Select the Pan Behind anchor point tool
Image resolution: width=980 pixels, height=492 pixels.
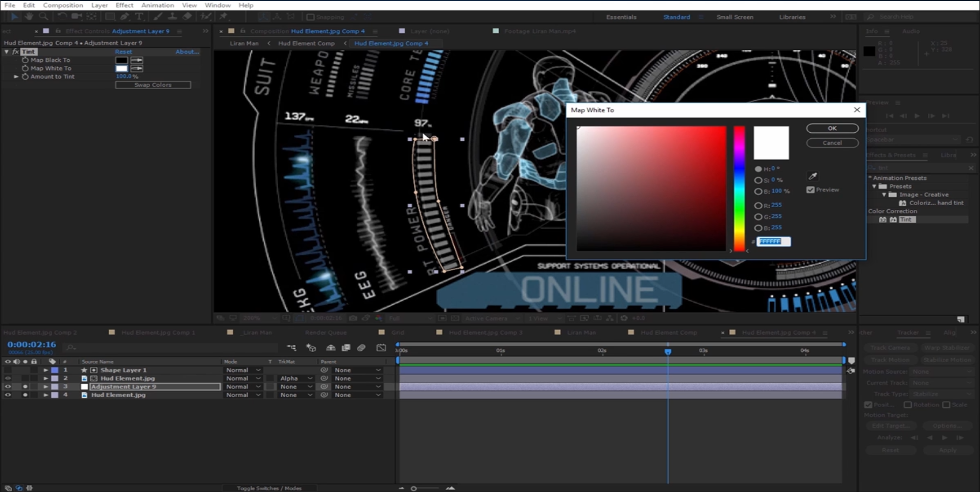point(91,17)
